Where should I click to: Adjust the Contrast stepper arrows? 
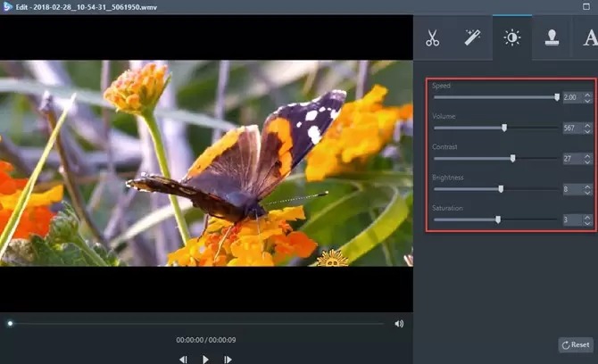587,159
